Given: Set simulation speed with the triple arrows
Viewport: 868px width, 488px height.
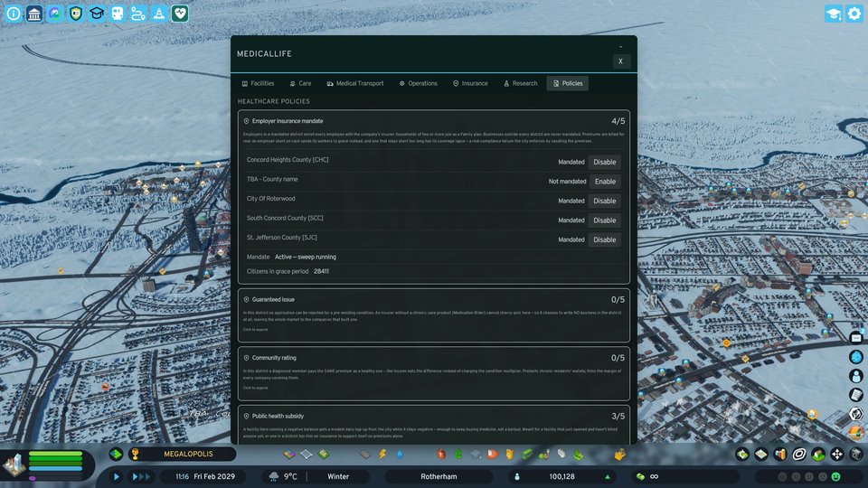Looking at the screenshot, I should click(141, 476).
